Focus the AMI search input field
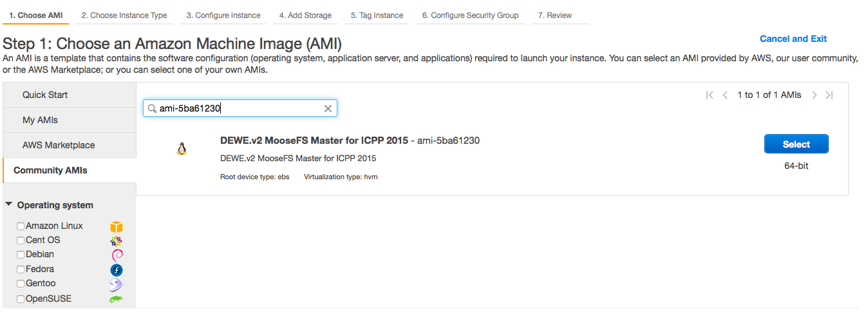 point(240,109)
